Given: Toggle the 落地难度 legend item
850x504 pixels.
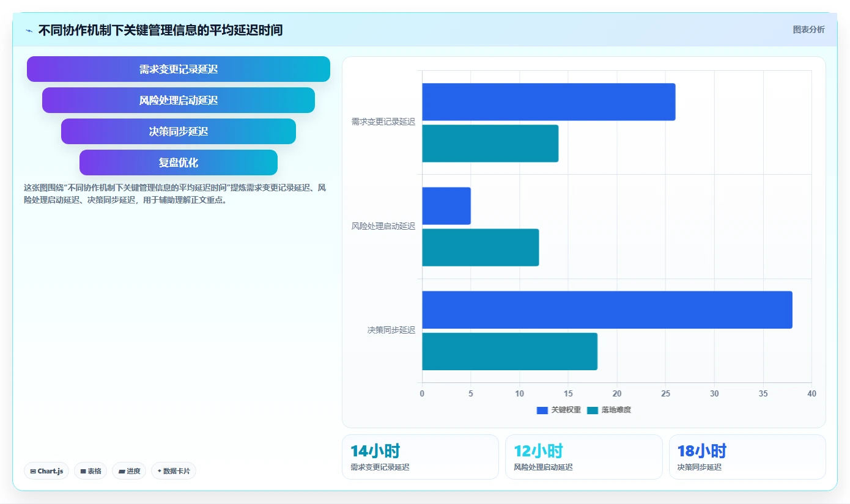Looking at the screenshot, I should pos(609,410).
